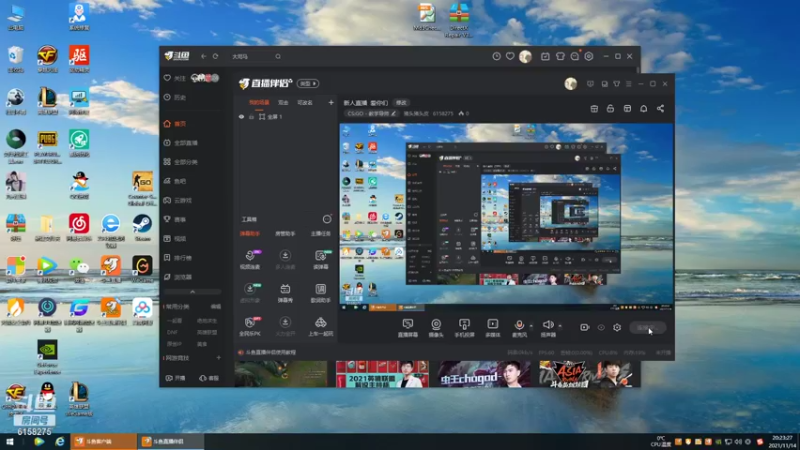Click search magnifier in Douyu client
This screenshot has height=450, width=800.
(278, 57)
